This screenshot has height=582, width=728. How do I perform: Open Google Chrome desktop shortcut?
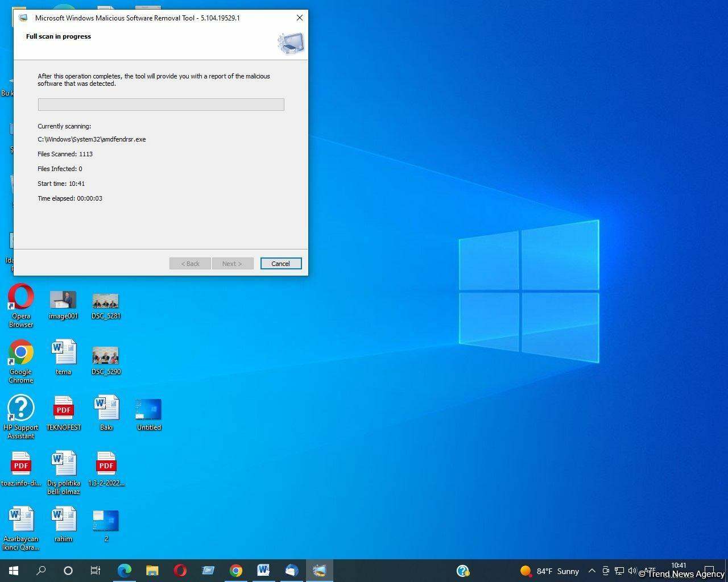pos(21,361)
